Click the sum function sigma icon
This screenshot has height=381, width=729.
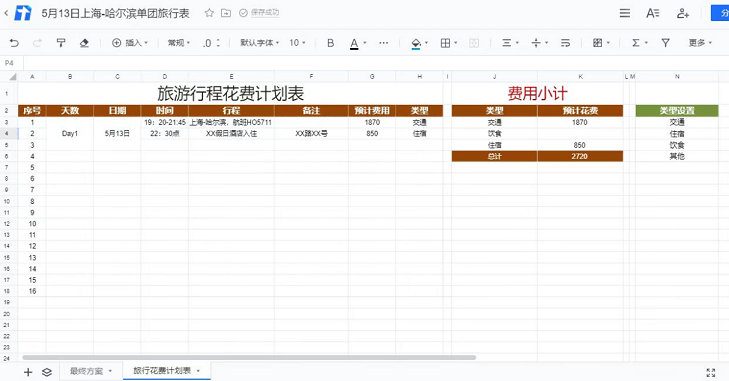coord(636,43)
